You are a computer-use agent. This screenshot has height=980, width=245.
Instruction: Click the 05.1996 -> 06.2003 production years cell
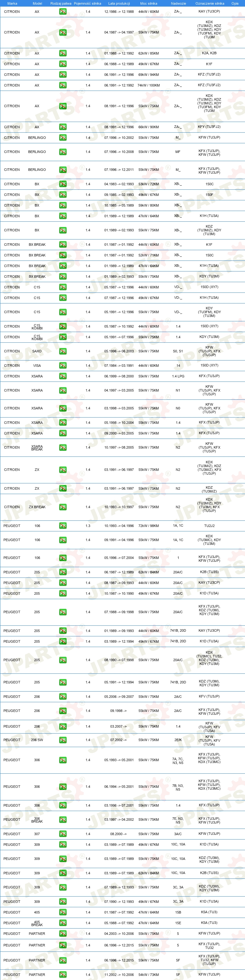click(119, 351)
